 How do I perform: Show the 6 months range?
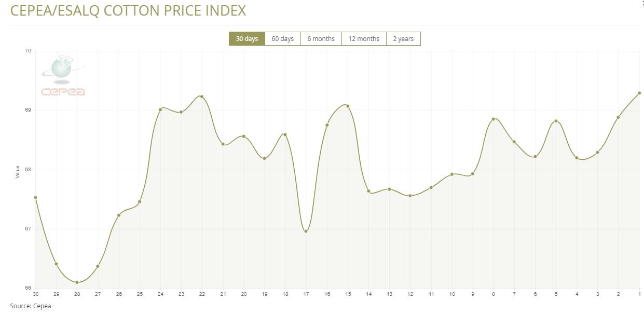pyautogui.click(x=321, y=39)
